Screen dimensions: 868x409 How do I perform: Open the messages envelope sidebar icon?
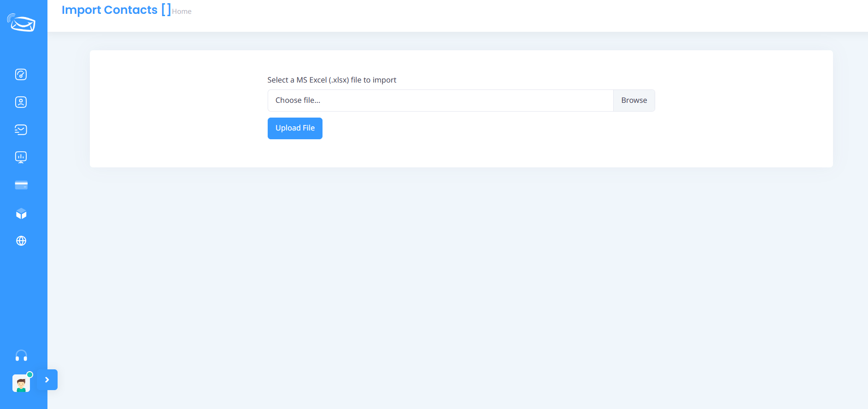21,130
